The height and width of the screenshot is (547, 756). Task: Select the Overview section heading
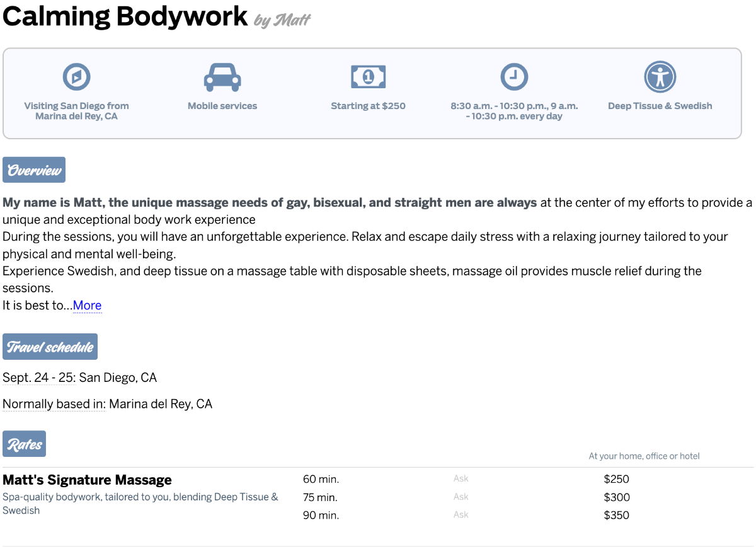click(x=34, y=171)
